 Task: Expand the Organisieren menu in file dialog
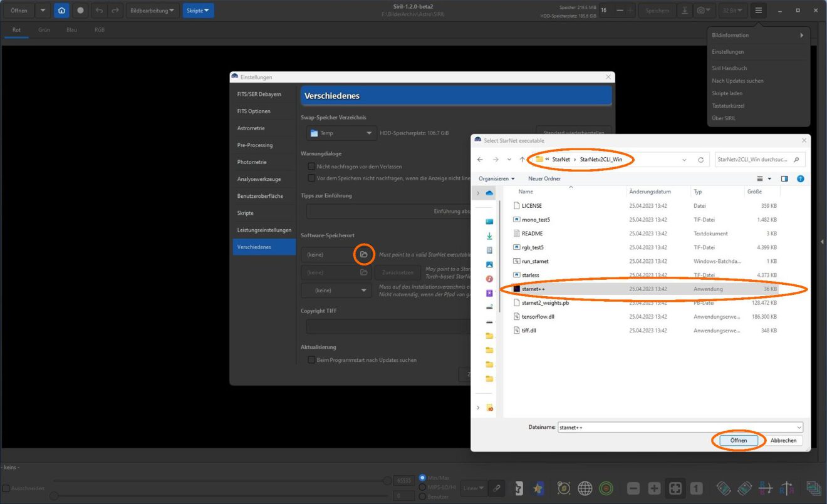[496, 179]
